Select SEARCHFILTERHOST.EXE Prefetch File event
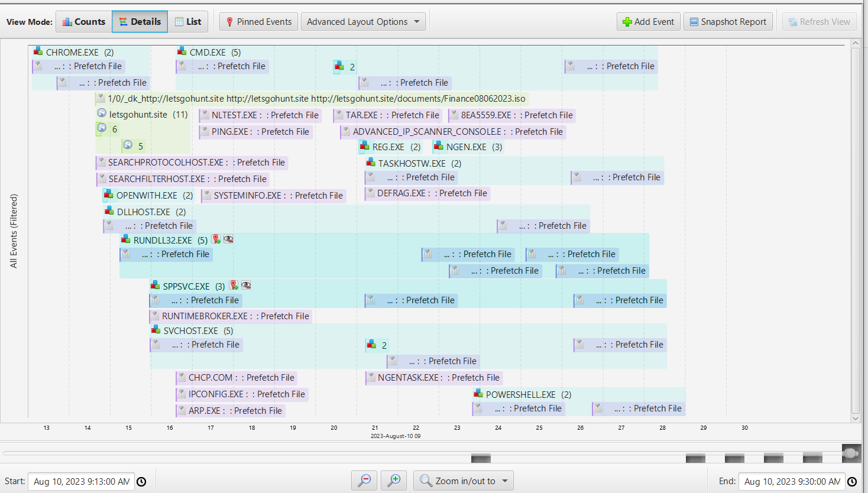Screen dimensions: 868x493 click(183, 179)
